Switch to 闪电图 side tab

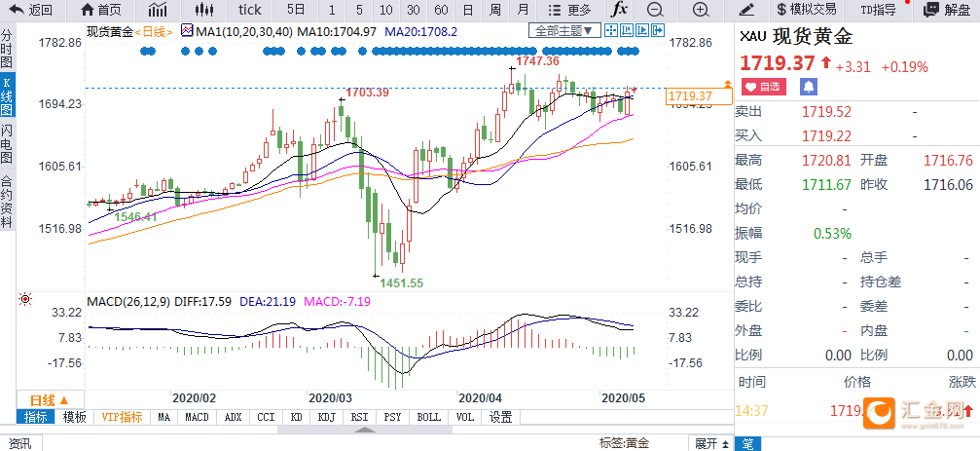[7, 144]
